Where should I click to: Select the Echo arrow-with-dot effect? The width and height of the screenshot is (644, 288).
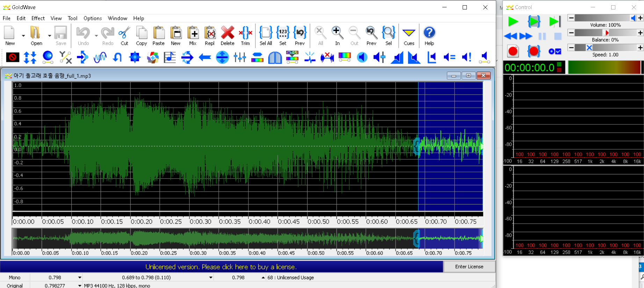click(x=82, y=57)
